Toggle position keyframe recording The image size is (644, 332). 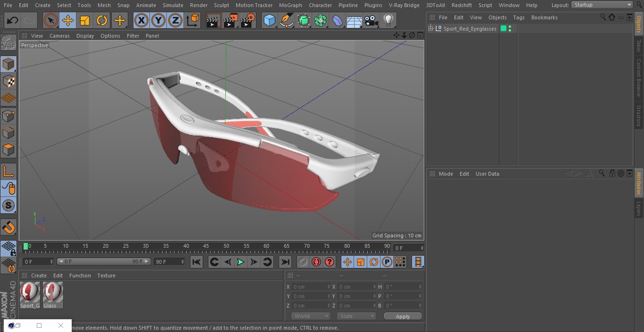pyautogui.click(x=347, y=262)
